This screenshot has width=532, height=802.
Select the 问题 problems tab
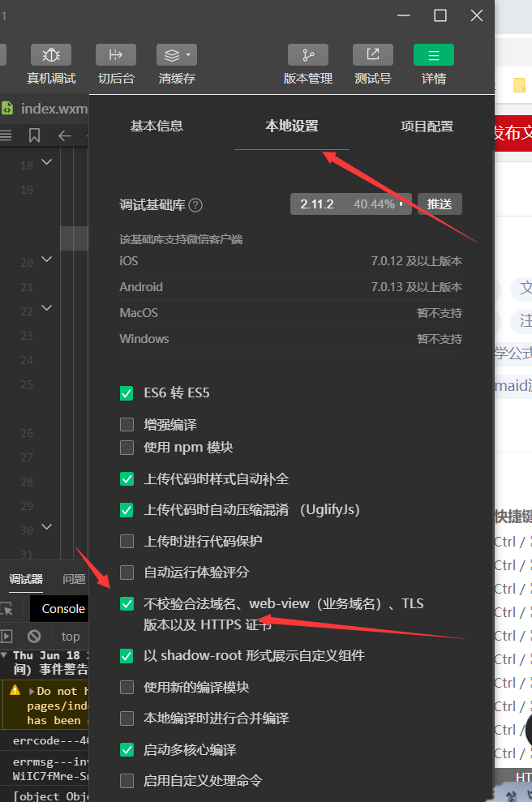[x=74, y=579]
